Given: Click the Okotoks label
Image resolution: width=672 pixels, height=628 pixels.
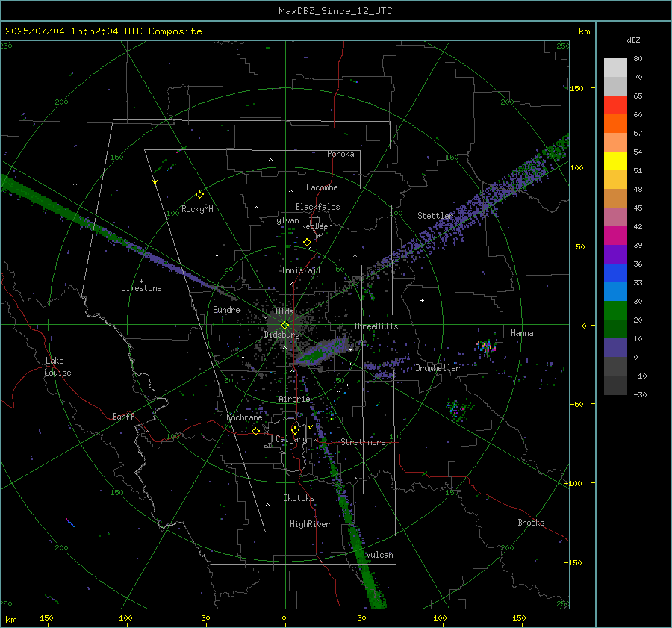Looking at the screenshot, I should coord(299,498).
